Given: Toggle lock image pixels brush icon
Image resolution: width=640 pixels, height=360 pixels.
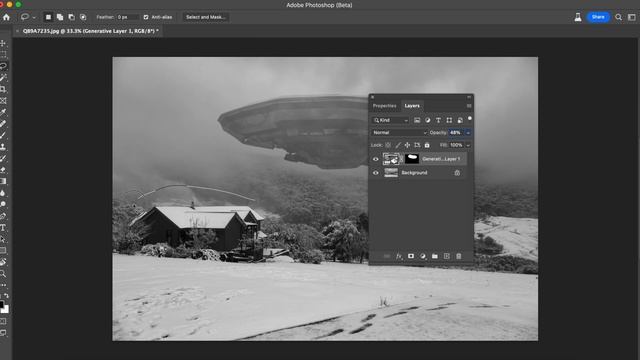Looking at the screenshot, I should click(398, 145).
